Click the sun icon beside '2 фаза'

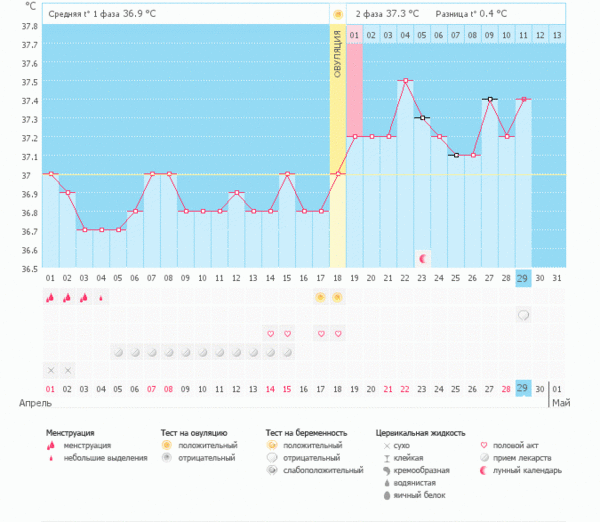click(338, 15)
